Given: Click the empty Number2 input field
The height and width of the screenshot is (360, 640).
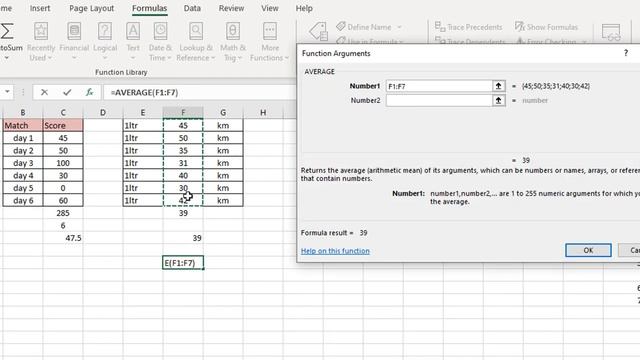Looking at the screenshot, I should coord(439,100).
